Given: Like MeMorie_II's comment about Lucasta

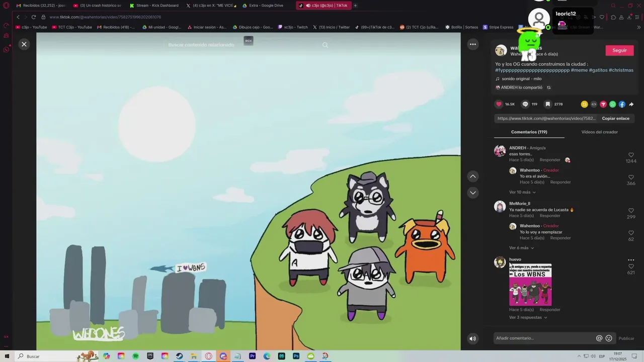Looking at the screenshot, I should [631, 211].
